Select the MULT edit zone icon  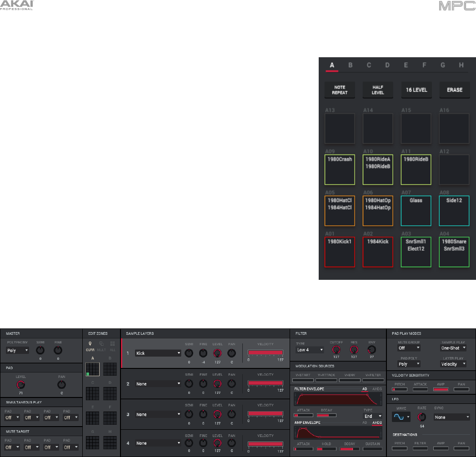click(x=101, y=344)
